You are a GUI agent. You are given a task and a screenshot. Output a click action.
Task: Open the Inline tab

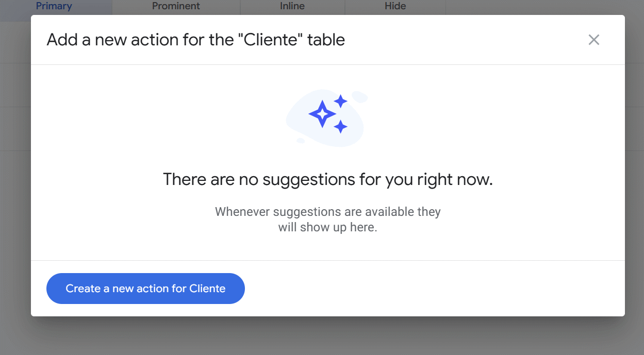coord(292,6)
